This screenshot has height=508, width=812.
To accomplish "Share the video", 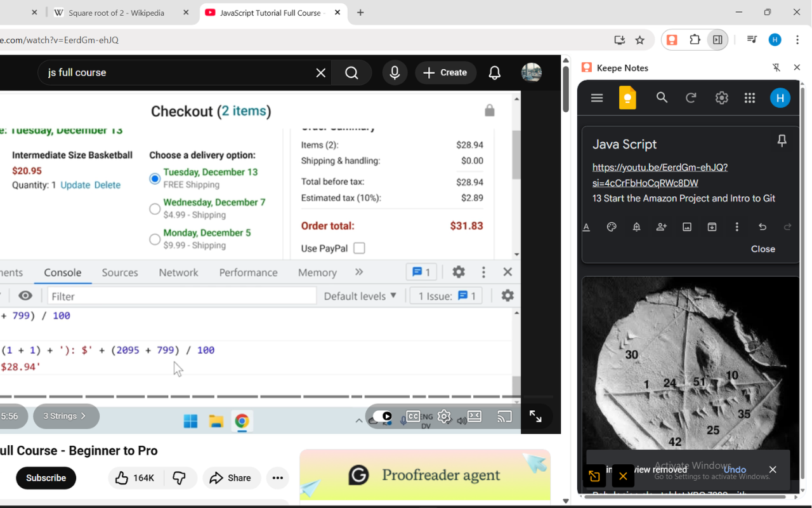I will pos(232,478).
